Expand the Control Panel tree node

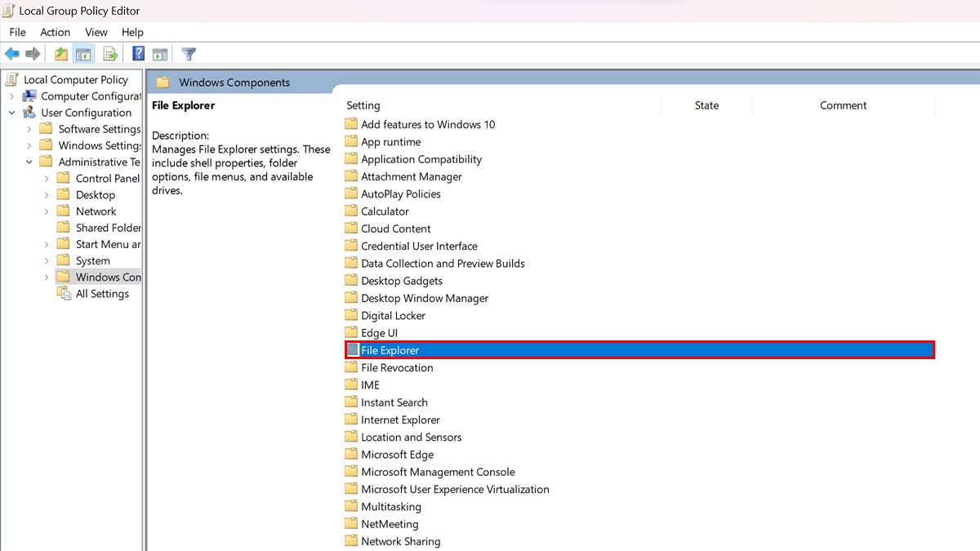47,179
